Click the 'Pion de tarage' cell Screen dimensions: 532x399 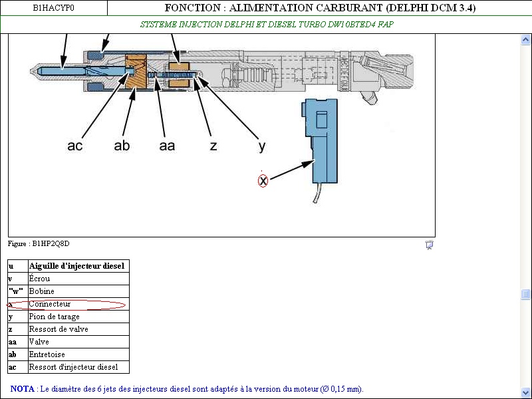click(78, 317)
